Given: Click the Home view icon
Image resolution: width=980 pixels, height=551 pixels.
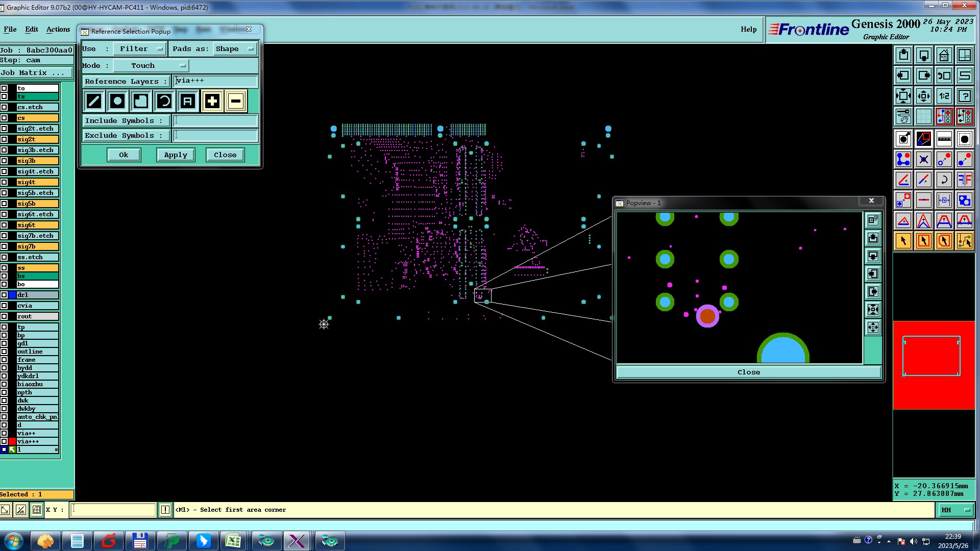Looking at the screenshot, I should (x=944, y=55).
